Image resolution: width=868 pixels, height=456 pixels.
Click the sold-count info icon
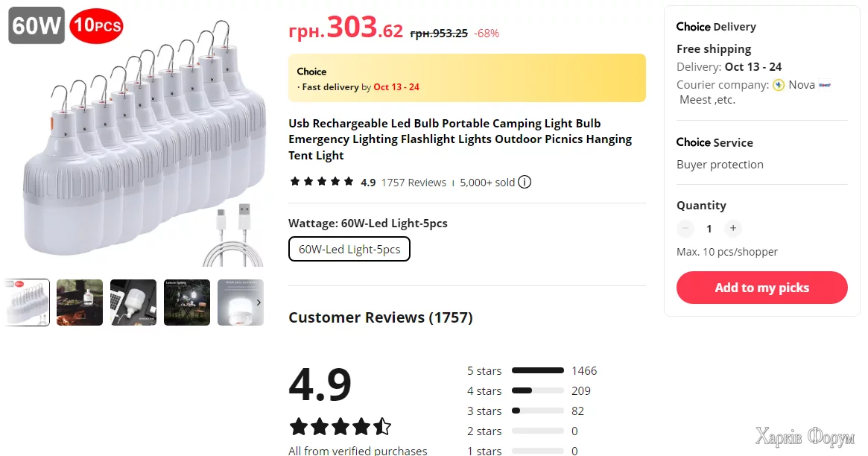tap(525, 182)
